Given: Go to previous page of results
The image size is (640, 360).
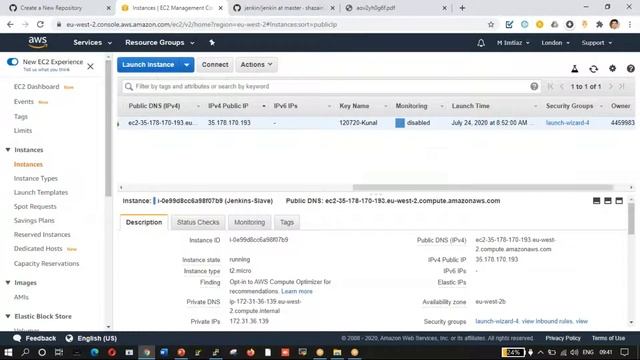Looking at the screenshot, I should [562, 87].
